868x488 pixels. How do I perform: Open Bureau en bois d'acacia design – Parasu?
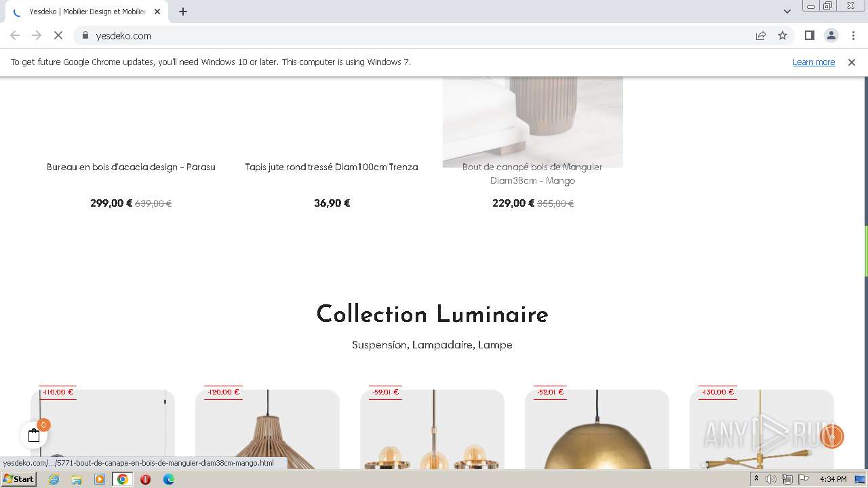click(x=131, y=167)
